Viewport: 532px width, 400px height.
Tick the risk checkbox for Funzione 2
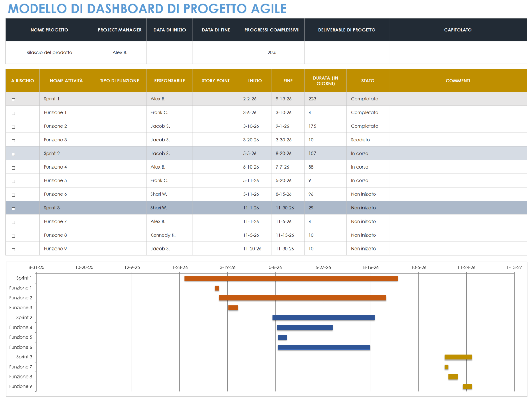(x=14, y=127)
